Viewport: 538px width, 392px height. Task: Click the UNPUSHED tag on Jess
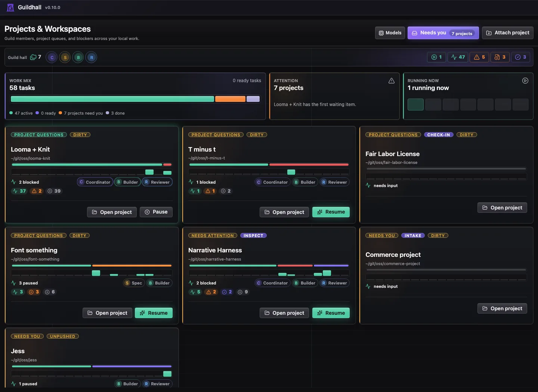click(x=62, y=336)
